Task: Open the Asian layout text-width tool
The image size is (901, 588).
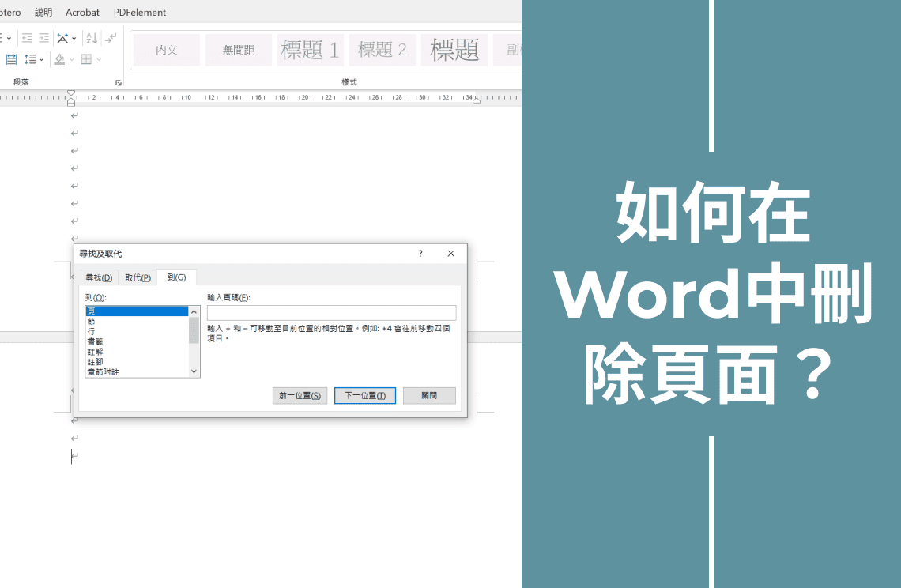Action: click(x=62, y=39)
